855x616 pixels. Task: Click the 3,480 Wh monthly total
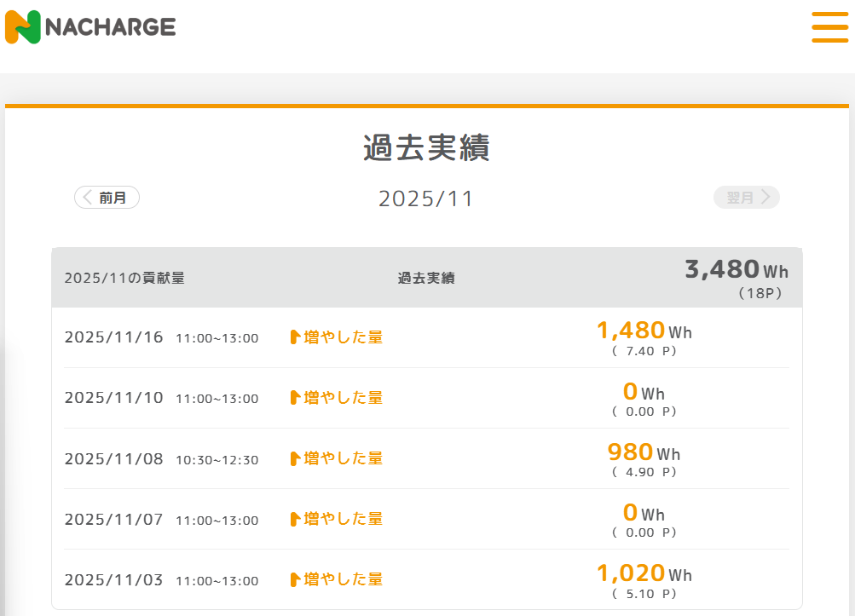point(737,269)
